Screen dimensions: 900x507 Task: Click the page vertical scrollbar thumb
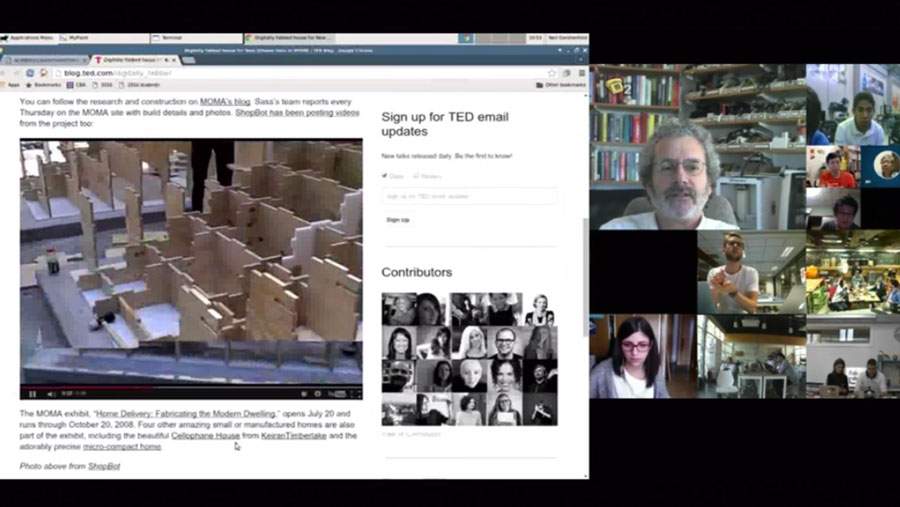[x=585, y=277]
